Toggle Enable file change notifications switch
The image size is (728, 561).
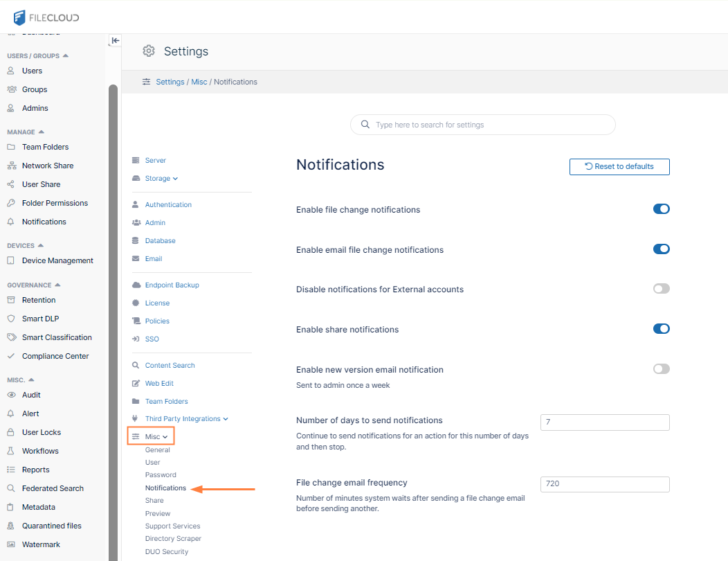point(661,209)
